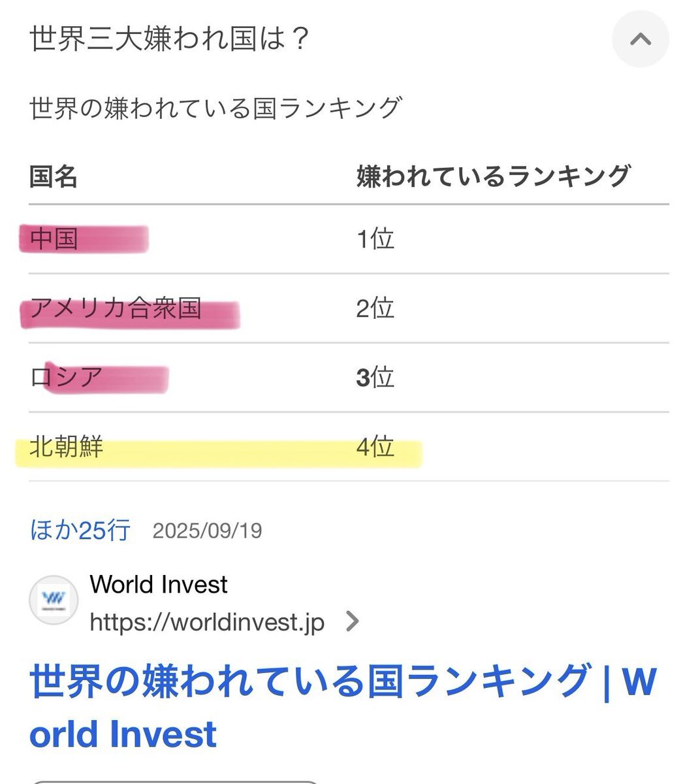Click the 世界の嫌われている国ランキング table caption

click(x=215, y=108)
